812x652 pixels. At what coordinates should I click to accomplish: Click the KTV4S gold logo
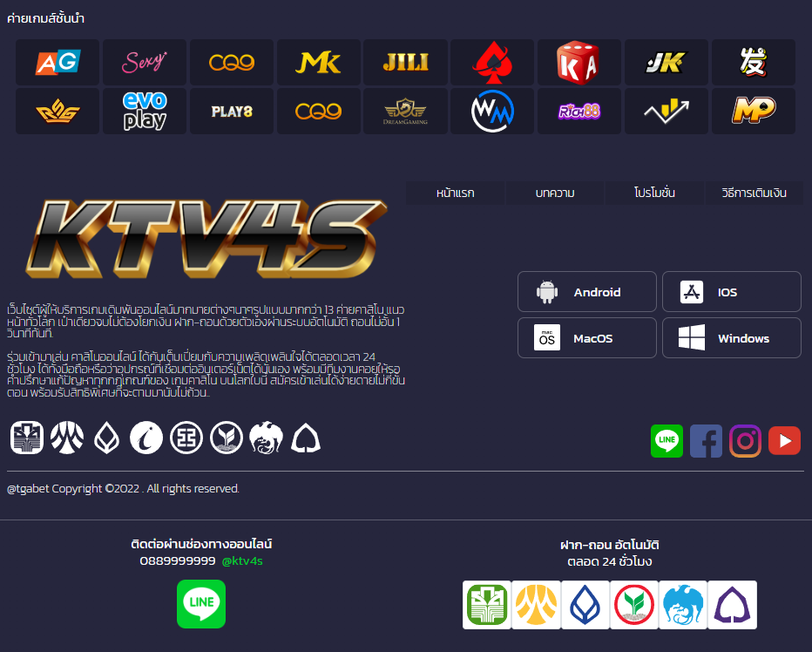[x=206, y=239]
